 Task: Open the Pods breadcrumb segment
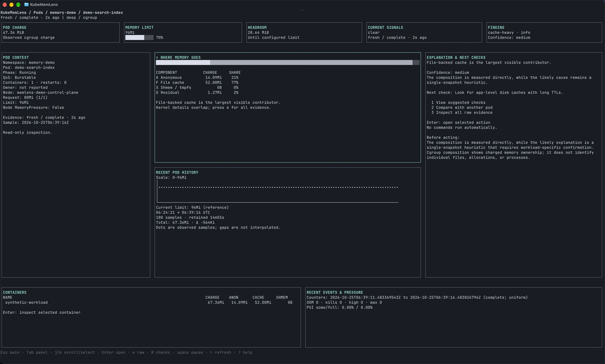pos(38,13)
